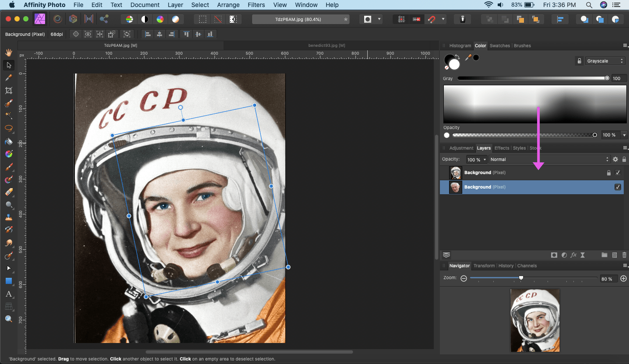Click the Delete Layer trash icon
The width and height of the screenshot is (629, 364).
tap(624, 255)
